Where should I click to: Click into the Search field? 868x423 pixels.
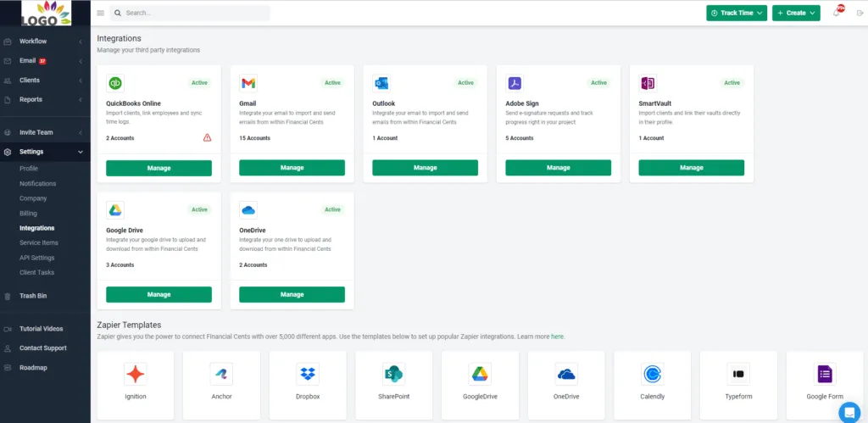pyautogui.click(x=190, y=13)
